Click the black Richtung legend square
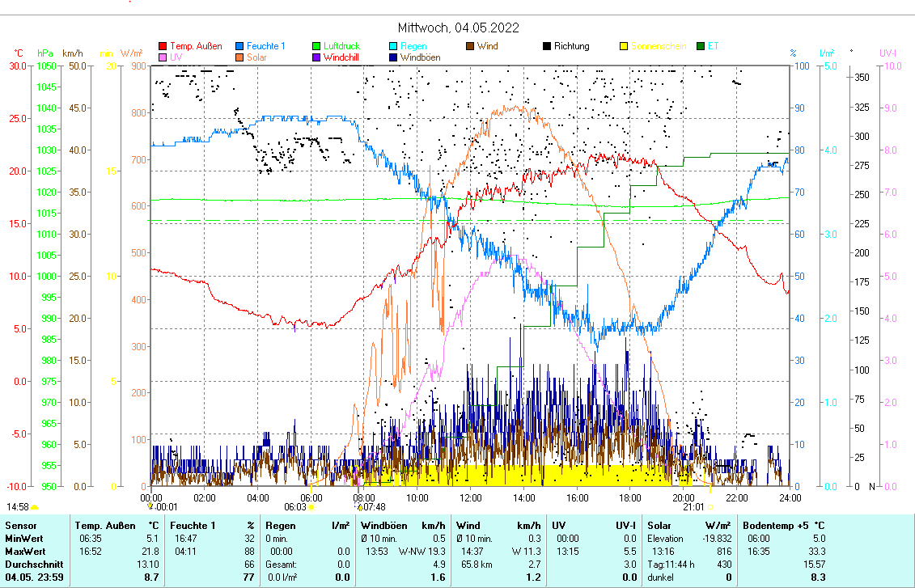915x588 pixels. [547, 47]
